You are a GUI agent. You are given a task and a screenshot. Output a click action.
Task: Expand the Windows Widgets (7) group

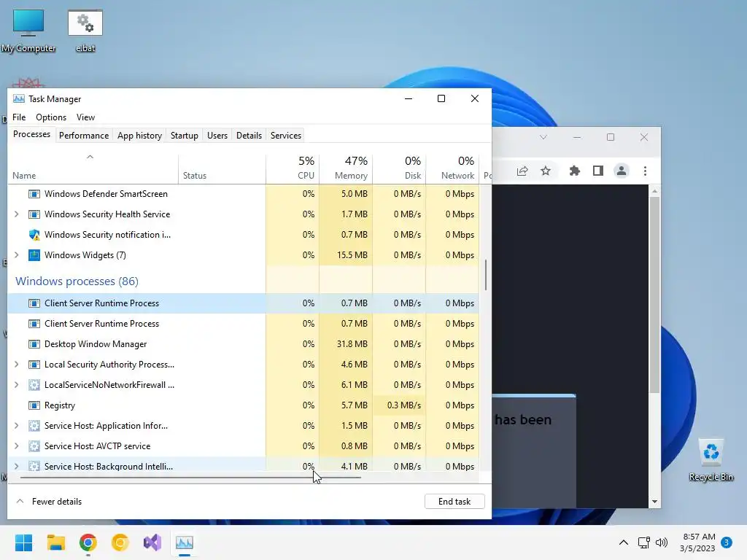(x=17, y=255)
